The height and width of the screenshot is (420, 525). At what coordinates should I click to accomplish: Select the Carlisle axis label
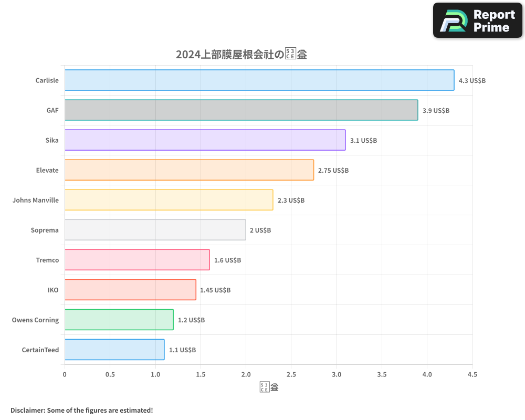(47, 80)
